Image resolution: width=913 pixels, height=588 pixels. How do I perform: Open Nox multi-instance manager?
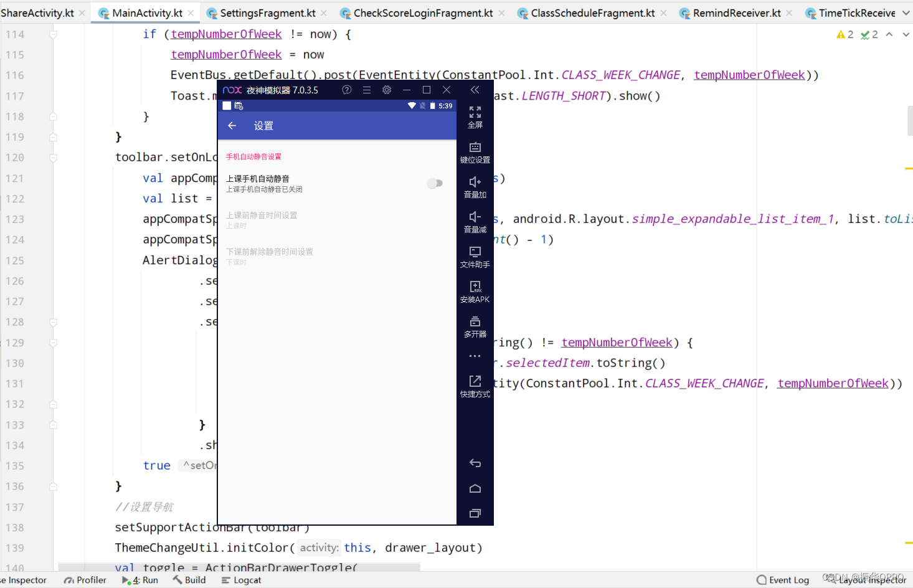click(475, 326)
